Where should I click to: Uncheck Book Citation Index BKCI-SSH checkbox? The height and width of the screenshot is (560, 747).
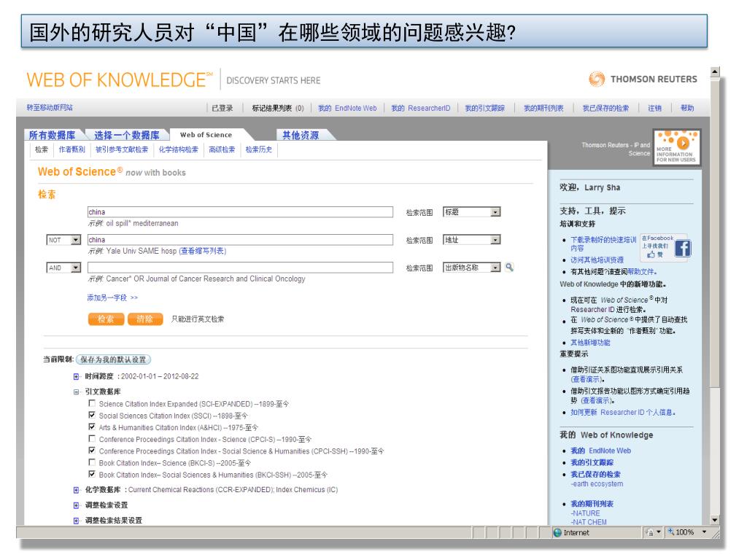[92, 474]
